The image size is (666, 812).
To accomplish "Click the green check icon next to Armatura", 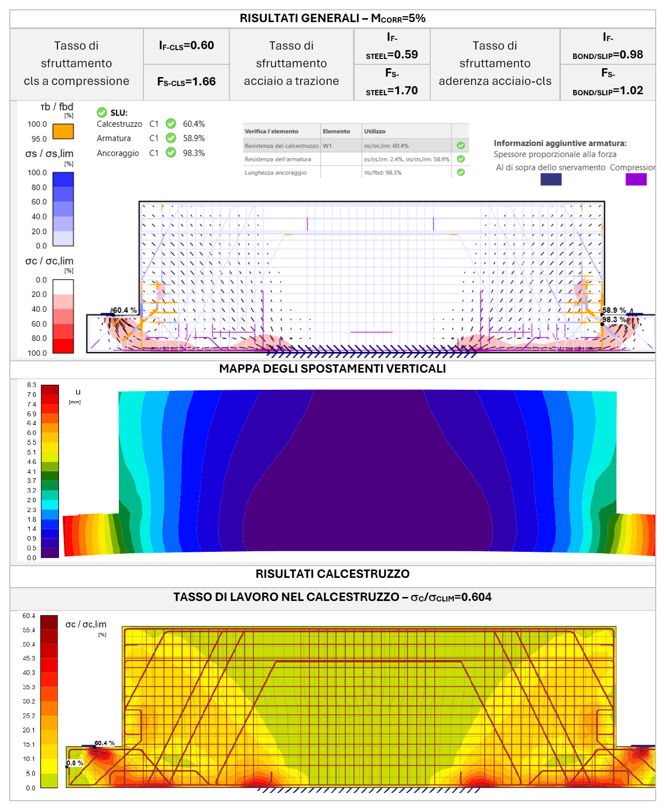I will [171, 138].
